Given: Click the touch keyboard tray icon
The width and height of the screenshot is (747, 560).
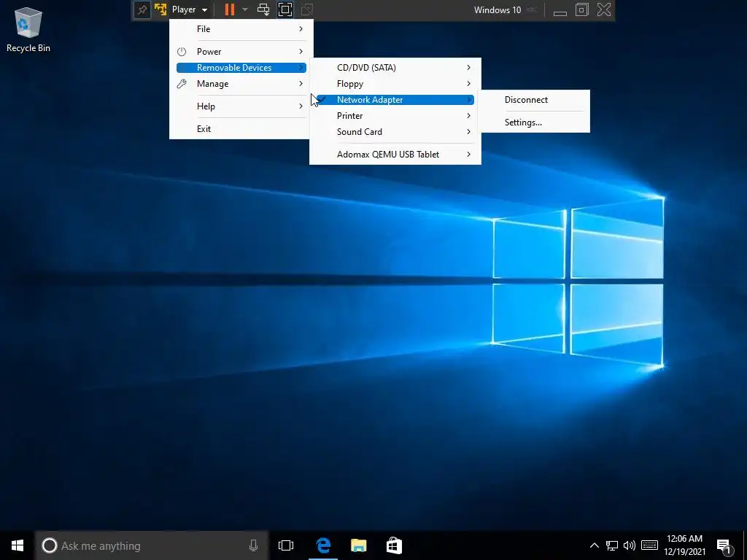Looking at the screenshot, I should point(650,545).
